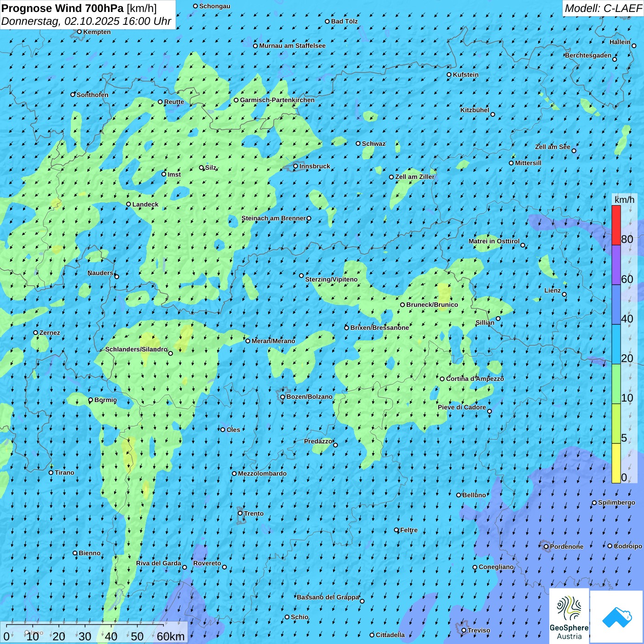Click the 'Sonthofen' label

point(92,95)
